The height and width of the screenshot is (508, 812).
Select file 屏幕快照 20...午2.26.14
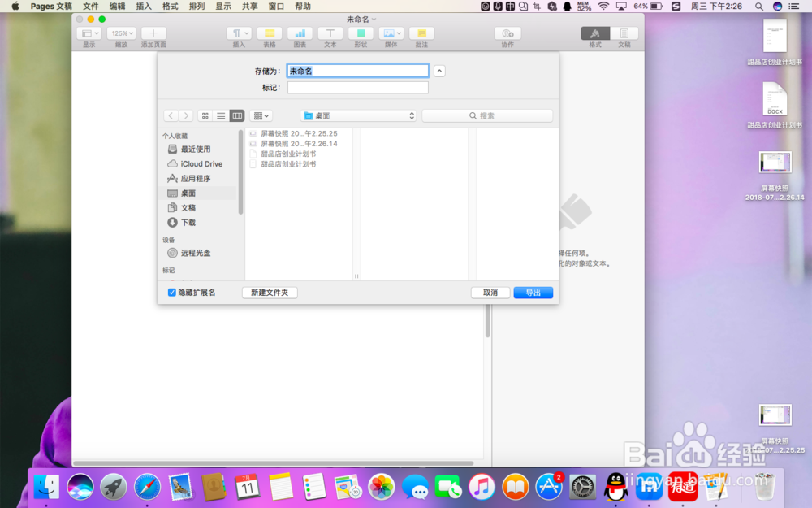pos(299,144)
